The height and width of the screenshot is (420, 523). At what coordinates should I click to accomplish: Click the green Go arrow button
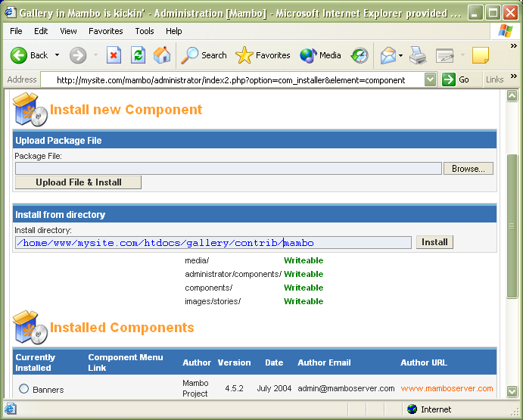[x=449, y=79]
